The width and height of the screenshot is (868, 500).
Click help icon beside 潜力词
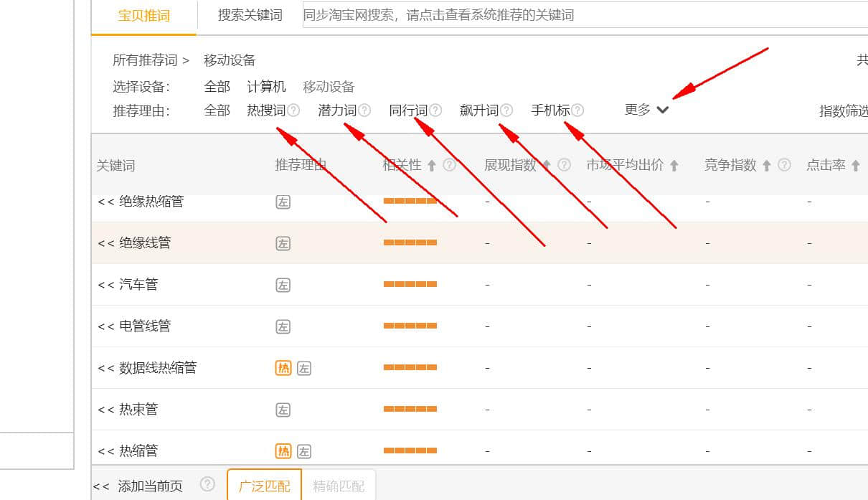click(x=364, y=110)
